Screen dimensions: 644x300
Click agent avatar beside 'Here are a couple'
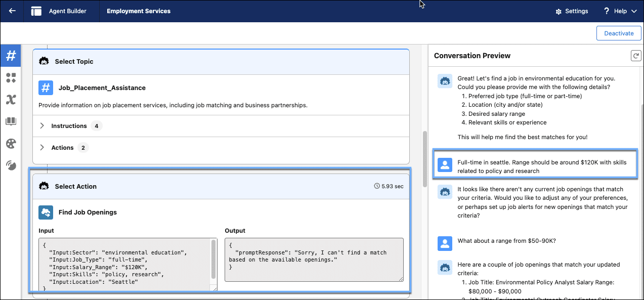pos(445,267)
